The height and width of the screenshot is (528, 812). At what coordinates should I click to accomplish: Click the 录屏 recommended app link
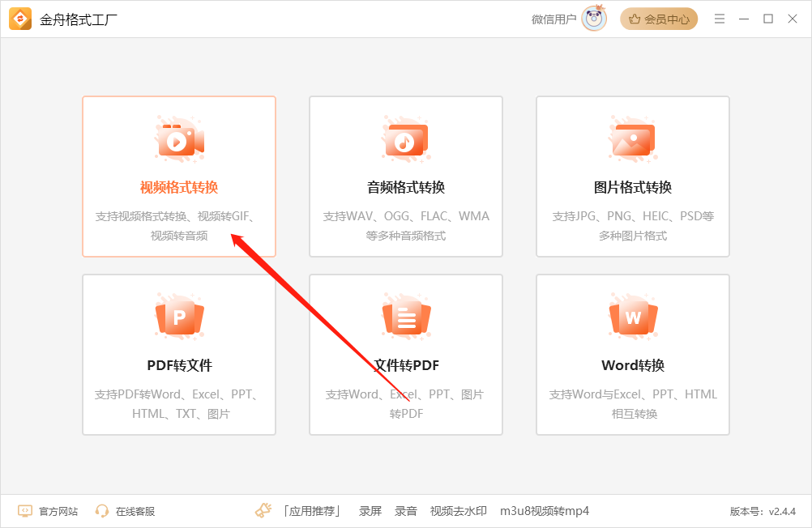click(x=370, y=512)
